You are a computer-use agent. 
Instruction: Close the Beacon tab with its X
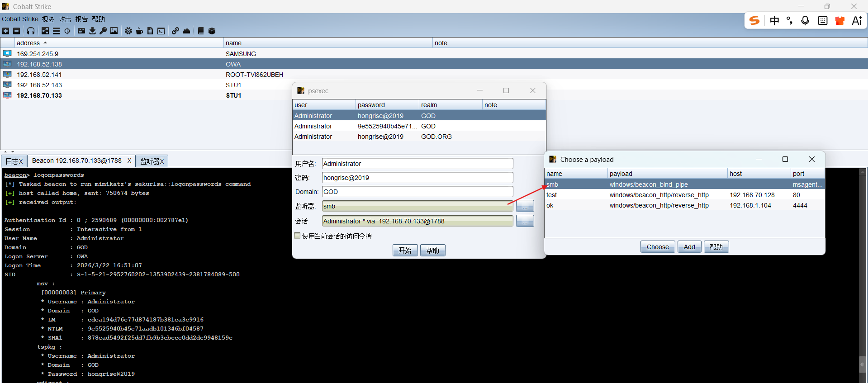129,161
